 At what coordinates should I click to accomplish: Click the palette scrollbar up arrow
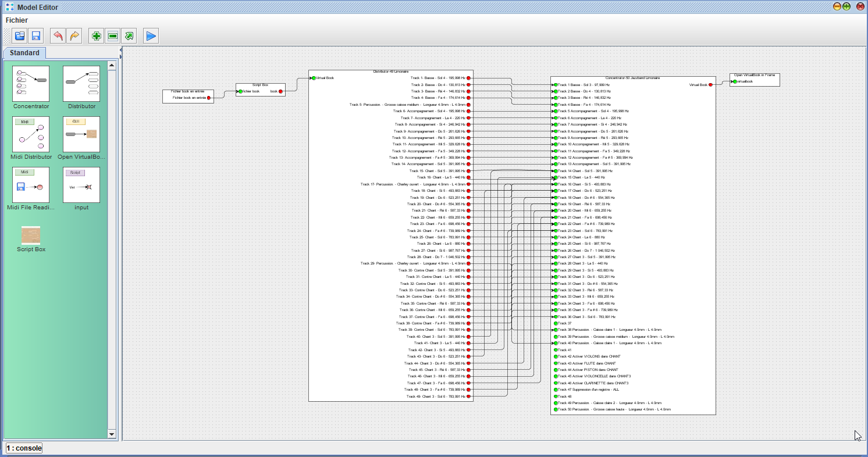112,66
